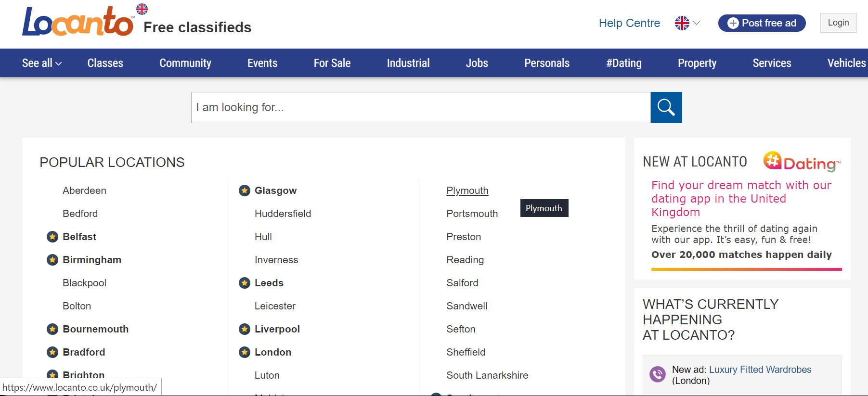Select Bedford location
This screenshot has width=868, height=396.
[x=80, y=214]
